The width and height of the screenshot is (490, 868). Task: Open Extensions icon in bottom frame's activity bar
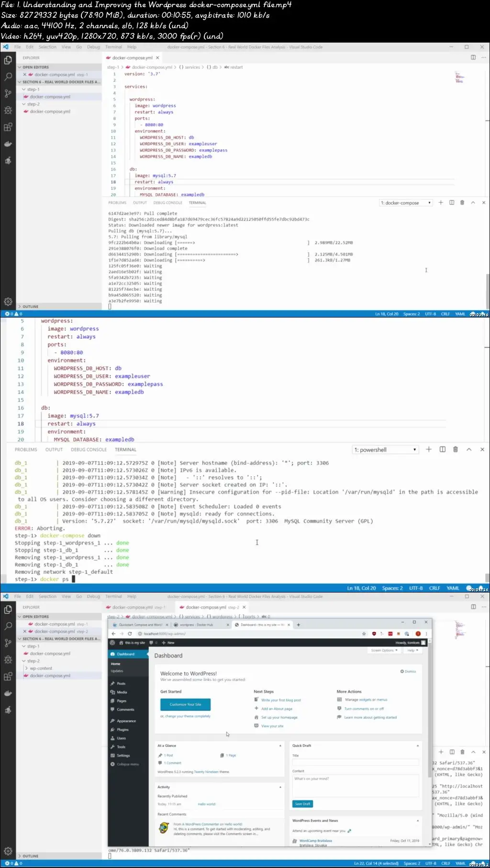coord(8,677)
